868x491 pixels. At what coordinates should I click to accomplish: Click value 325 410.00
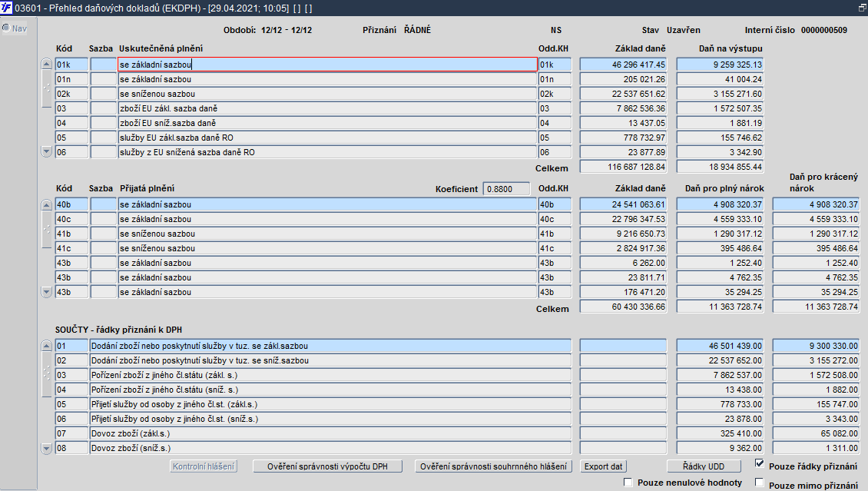(x=721, y=433)
